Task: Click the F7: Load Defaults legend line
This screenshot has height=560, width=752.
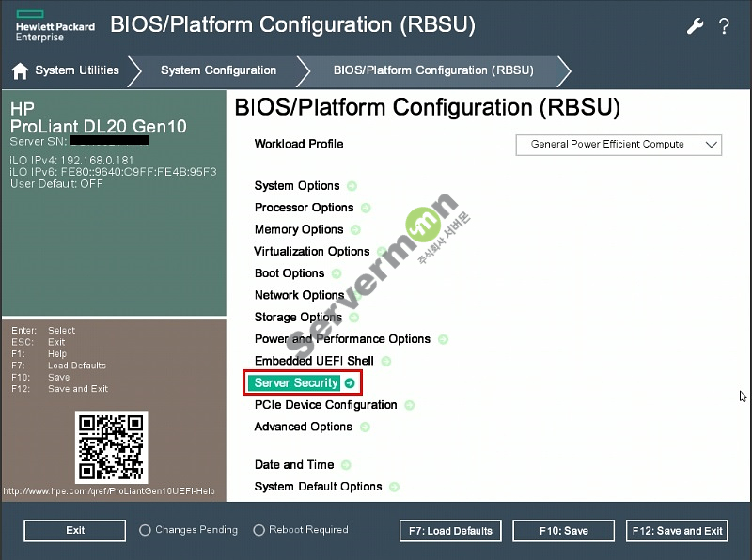Action: click(x=58, y=366)
